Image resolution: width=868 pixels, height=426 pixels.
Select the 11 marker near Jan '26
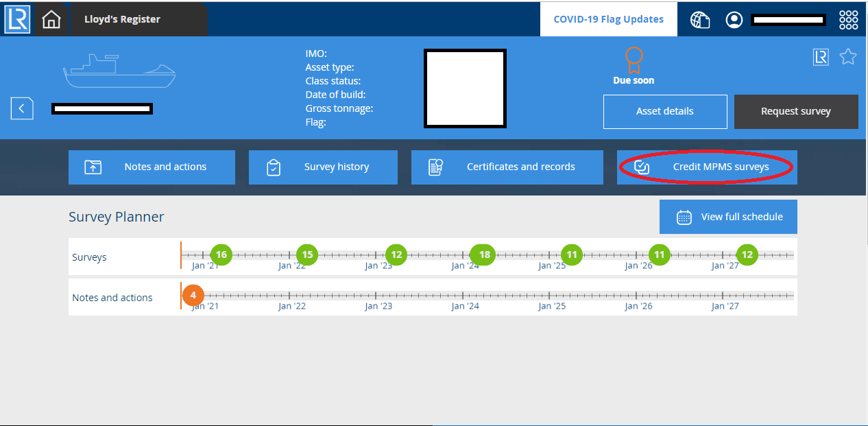point(659,255)
